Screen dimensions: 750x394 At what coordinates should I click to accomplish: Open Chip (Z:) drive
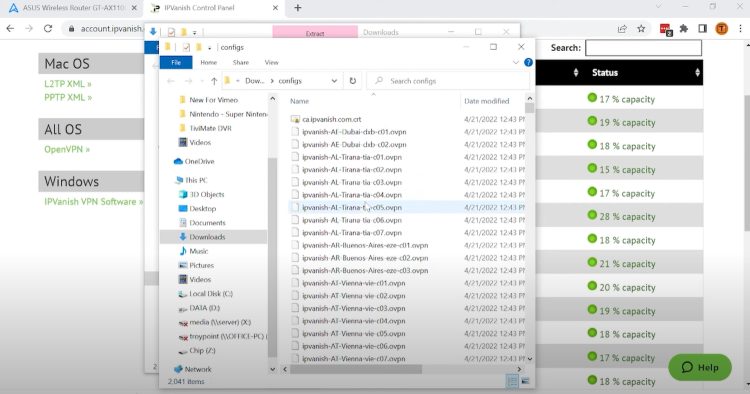(x=202, y=350)
